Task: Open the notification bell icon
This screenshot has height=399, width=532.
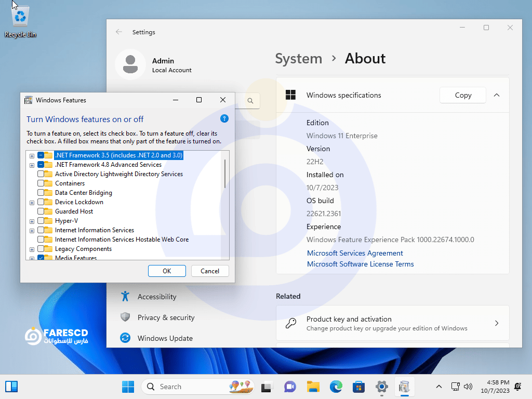Action: pos(518,387)
